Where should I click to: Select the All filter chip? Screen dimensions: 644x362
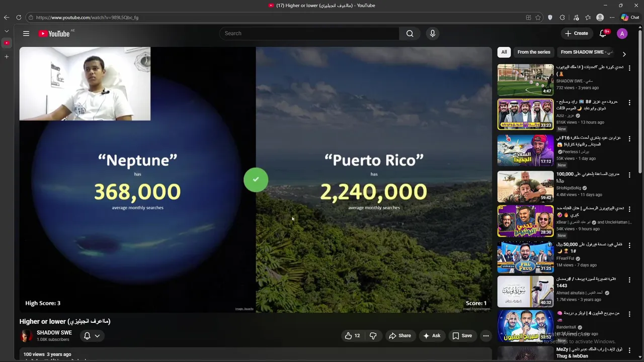(x=504, y=52)
